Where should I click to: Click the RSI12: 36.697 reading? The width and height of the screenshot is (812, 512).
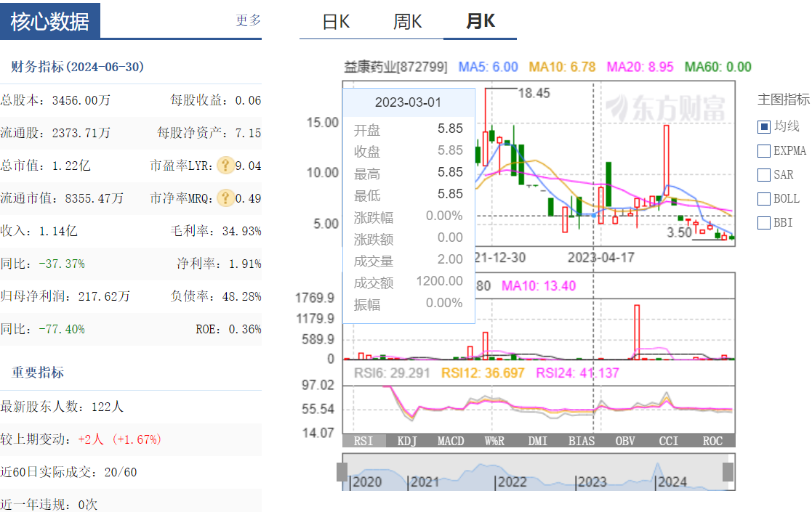[483, 373]
